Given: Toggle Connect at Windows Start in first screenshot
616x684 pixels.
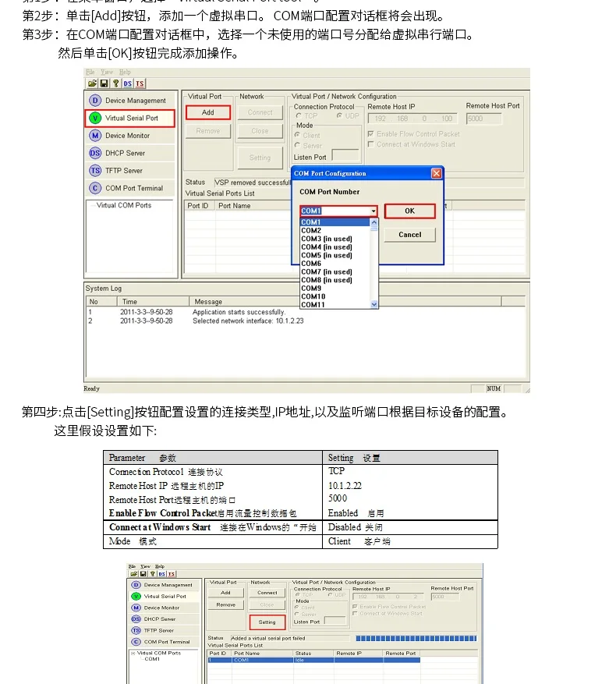Looking at the screenshot, I should click(x=371, y=144).
